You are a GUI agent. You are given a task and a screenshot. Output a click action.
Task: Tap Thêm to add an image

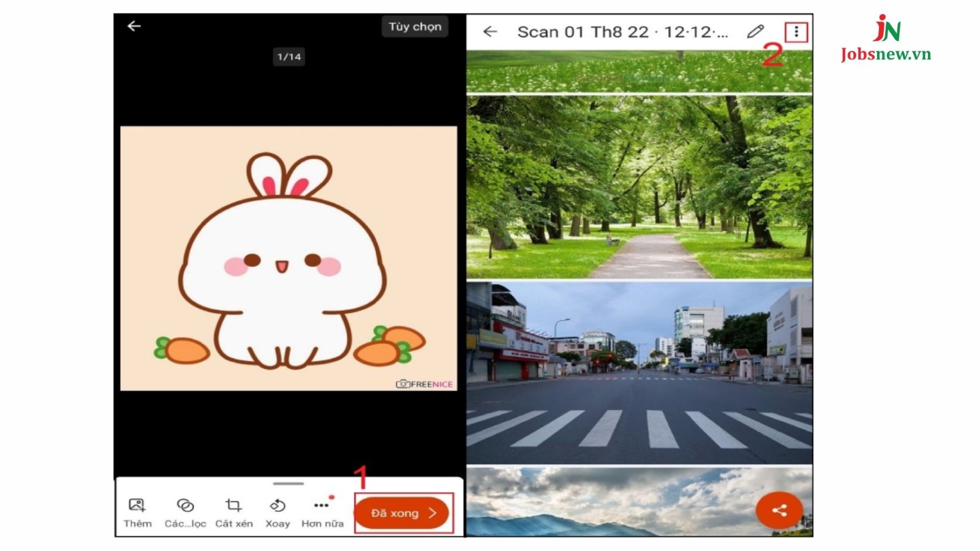click(x=137, y=512)
